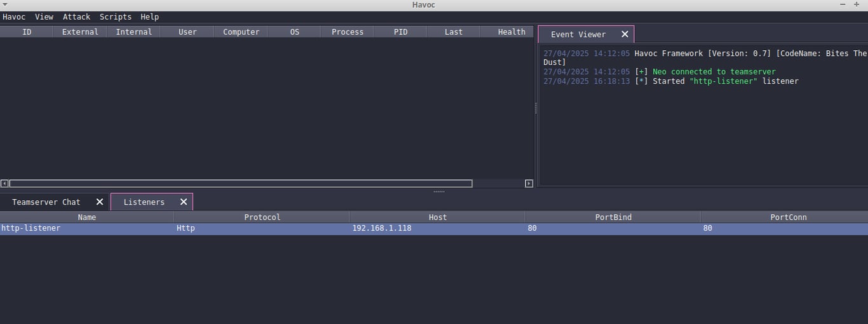
Task: Open the Havoc menu
Action: pos(14,17)
